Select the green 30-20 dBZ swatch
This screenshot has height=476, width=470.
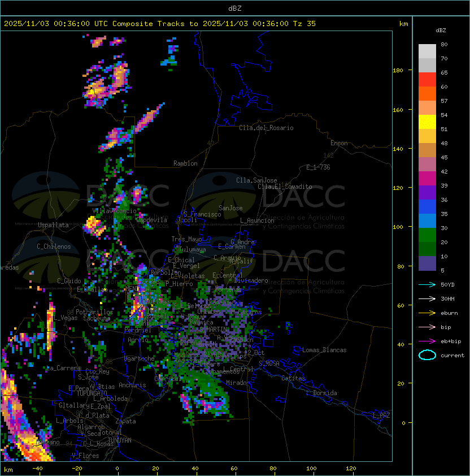(x=427, y=235)
